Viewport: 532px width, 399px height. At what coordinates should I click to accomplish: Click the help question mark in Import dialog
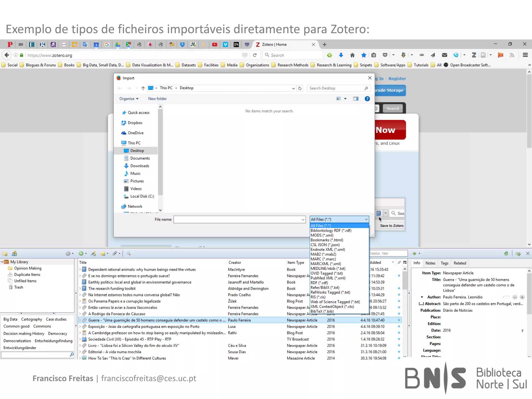click(x=367, y=99)
